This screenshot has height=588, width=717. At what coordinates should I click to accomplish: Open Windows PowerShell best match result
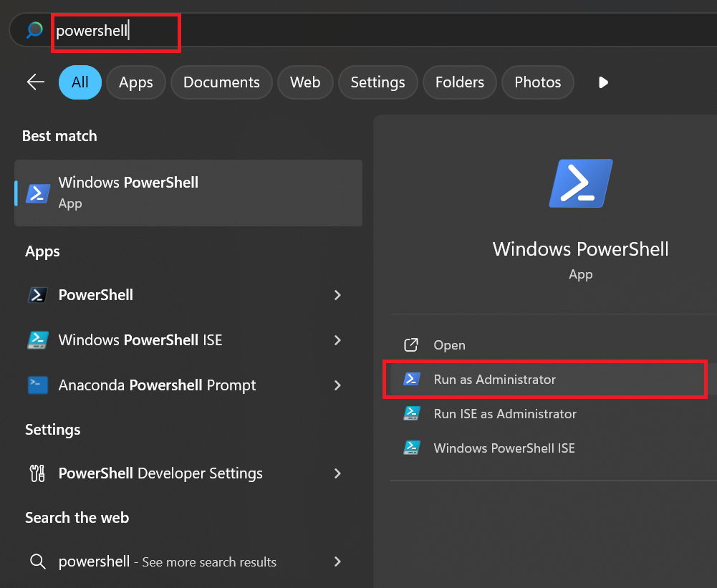pyautogui.click(x=188, y=193)
